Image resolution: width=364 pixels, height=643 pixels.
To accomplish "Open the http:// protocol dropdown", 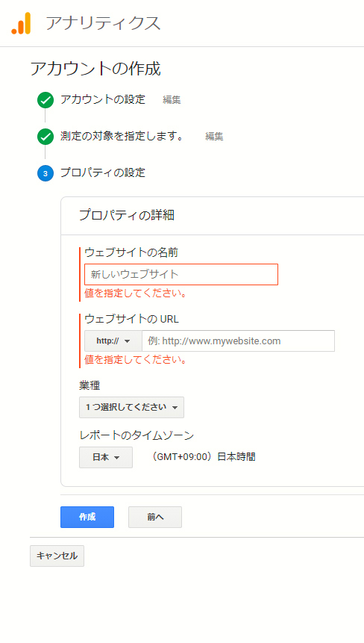I will point(113,341).
